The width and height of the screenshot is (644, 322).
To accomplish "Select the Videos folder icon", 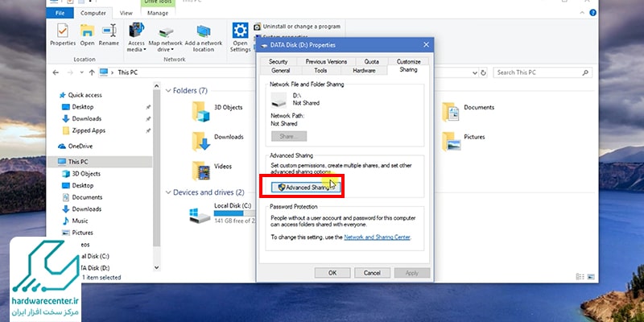I will pyautogui.click(x=200, y=171).
